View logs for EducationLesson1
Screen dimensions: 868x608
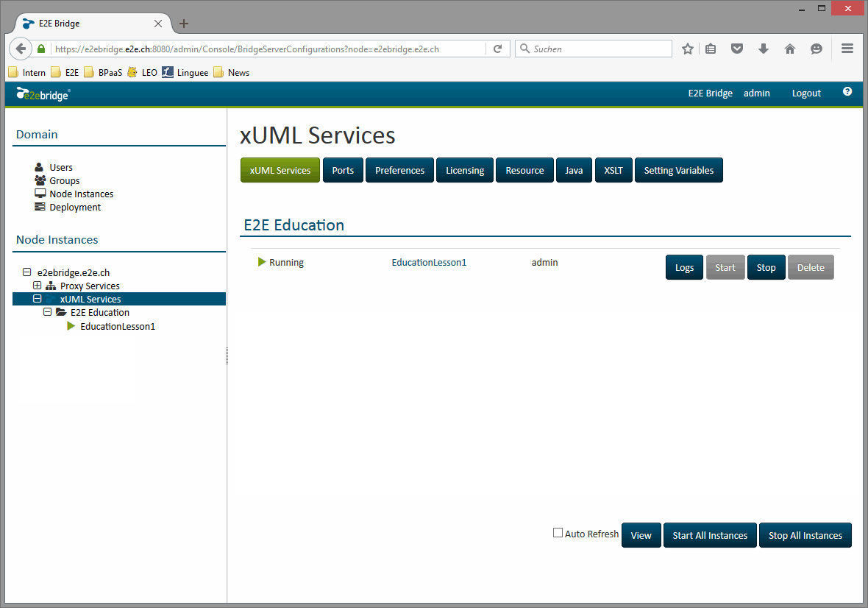pos(684,267)
